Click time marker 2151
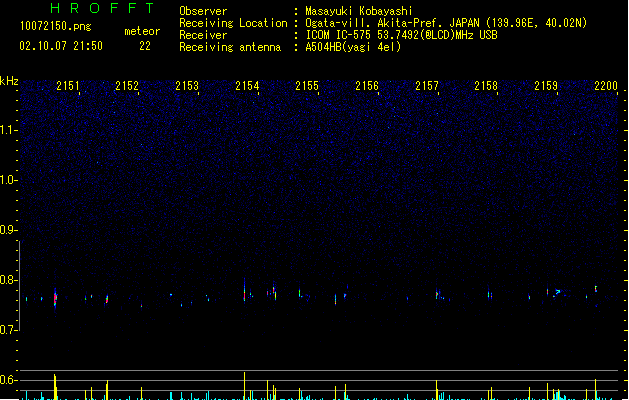Viewport: 629px width, 400px height. [68, 86]
